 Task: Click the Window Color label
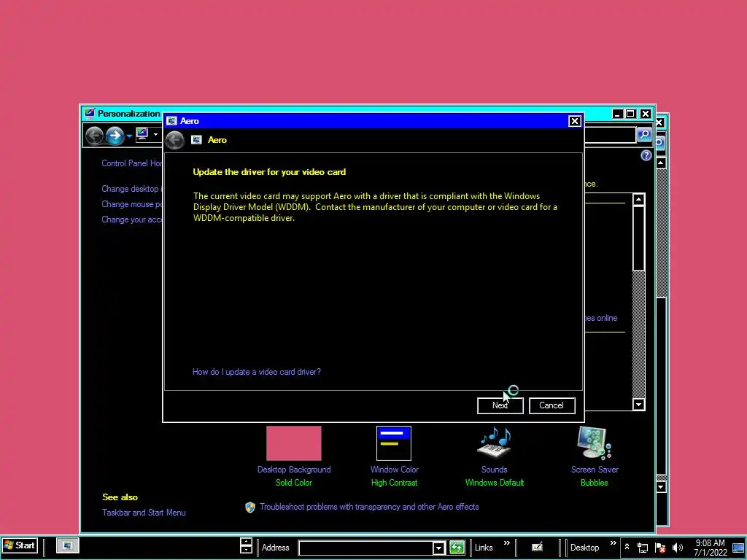click(x=395, y=469)
